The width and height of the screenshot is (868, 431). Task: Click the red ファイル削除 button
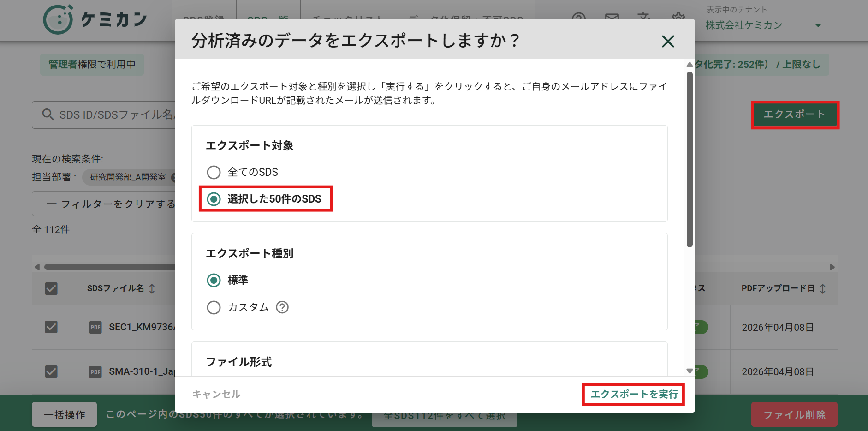[794, 414]
